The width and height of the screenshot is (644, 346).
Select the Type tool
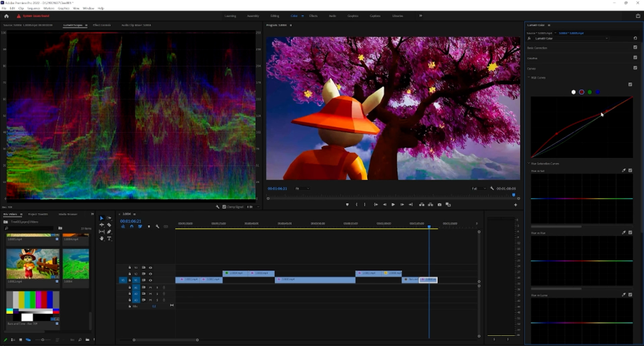[x=109, y=238]
